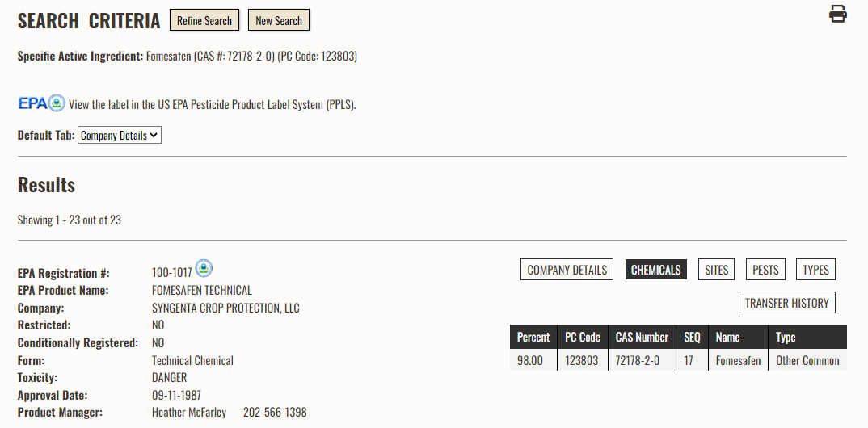Screen dimensions: 868x428
Task: Click the PC Code column header
Action: [x=583, y=337]
